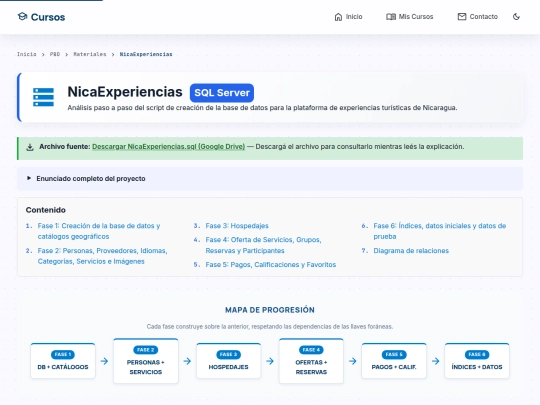Click the download icon in Archivo fuente banner
Image resolution: width=540 pixels, height=405 pixels.
click(30, 147)
